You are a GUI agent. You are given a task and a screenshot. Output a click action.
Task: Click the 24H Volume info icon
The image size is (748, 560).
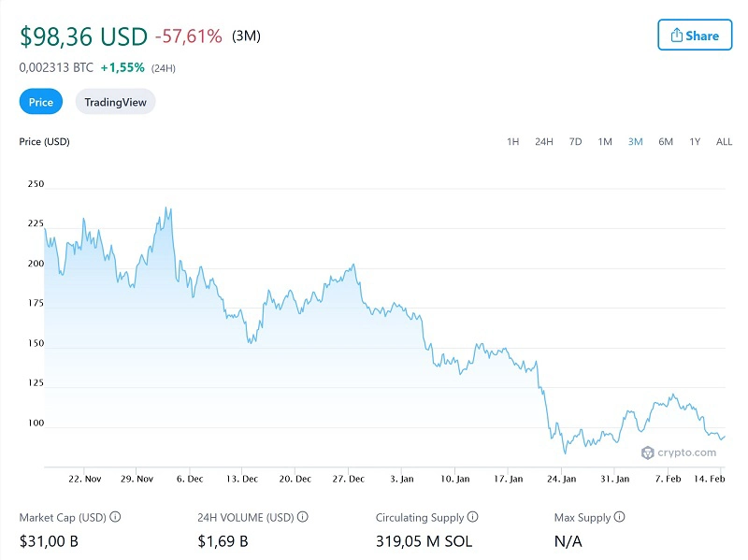click(303, 517)
